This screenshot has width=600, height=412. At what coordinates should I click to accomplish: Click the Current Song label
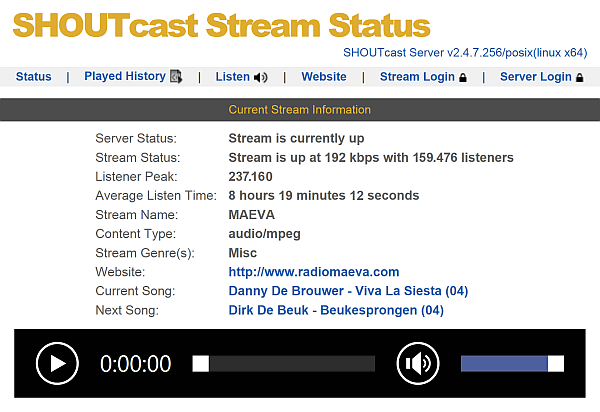(x=135, y=291)
